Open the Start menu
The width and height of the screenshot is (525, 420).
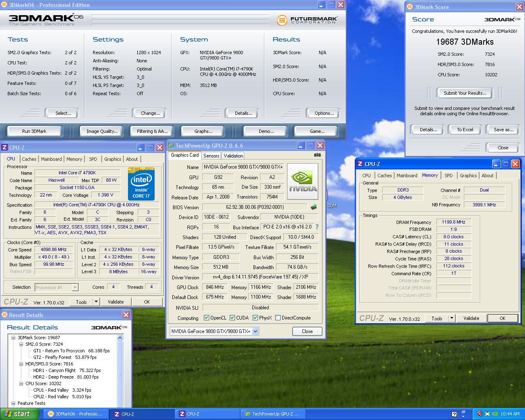(20, 414)
